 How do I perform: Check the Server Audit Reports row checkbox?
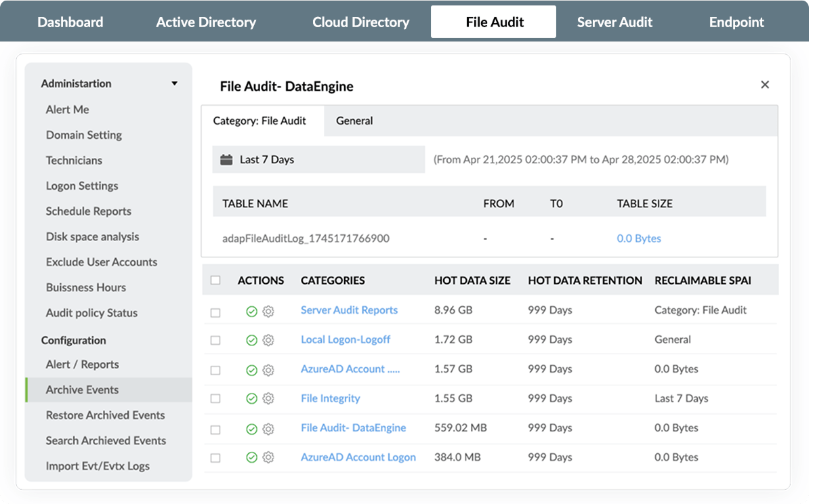click(215, 312)
